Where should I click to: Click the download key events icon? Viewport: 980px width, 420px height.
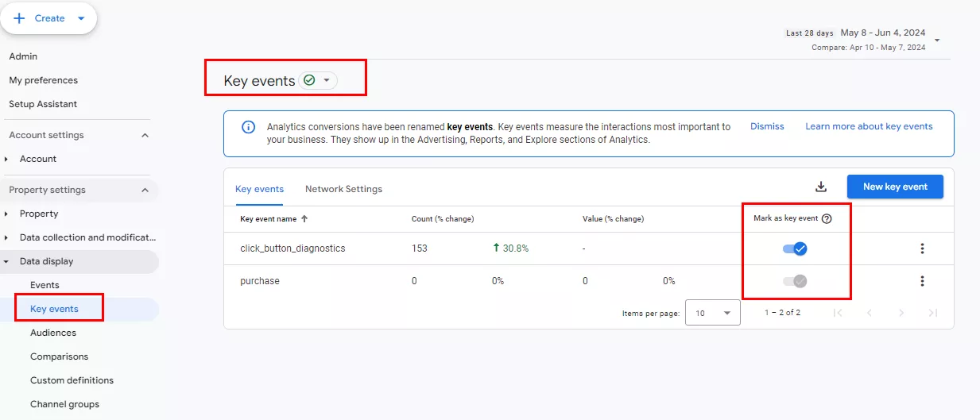(821, 187)
